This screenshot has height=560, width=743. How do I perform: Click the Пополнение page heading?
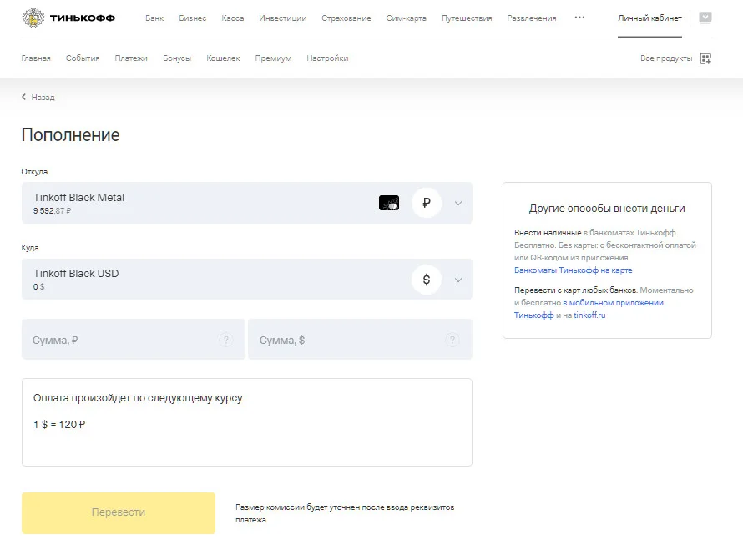(x=71, y=135)
